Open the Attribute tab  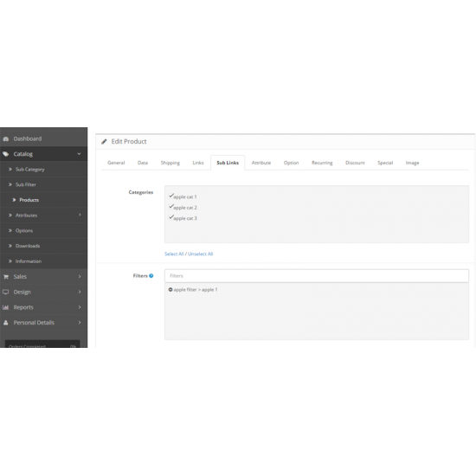click(261, 163)
